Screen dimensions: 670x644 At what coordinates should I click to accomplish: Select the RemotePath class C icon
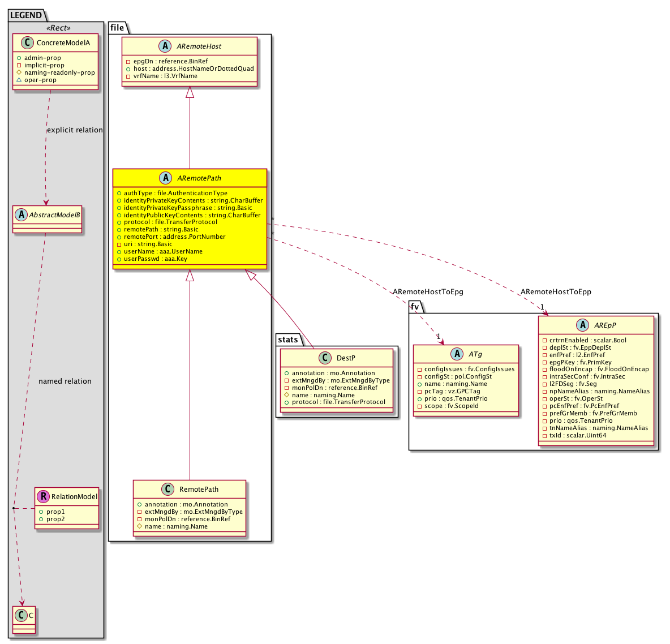(x=168, y=489)
